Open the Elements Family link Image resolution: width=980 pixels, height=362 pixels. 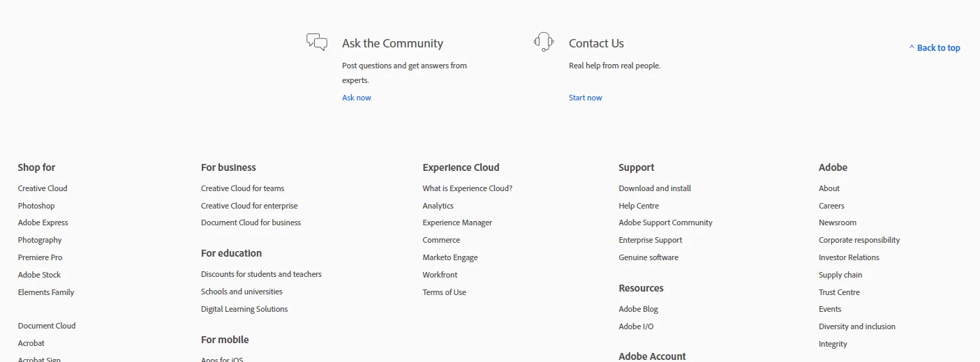tap(46, 292)
